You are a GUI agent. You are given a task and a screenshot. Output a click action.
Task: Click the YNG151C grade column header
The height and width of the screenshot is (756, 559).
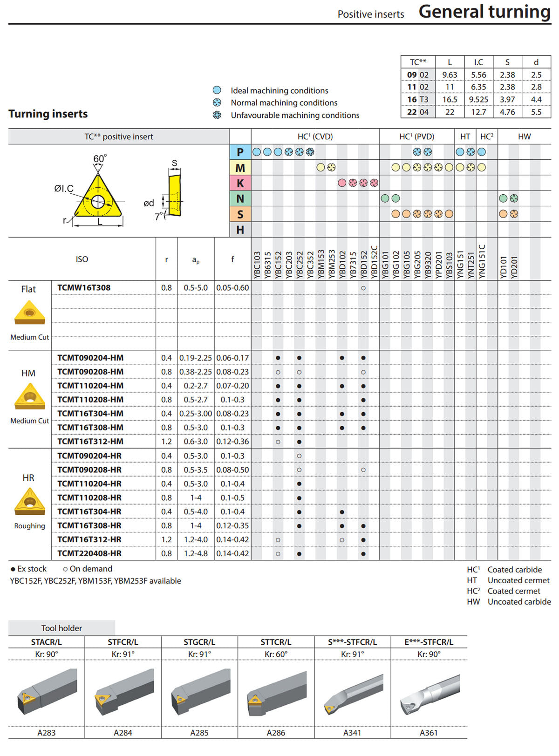point(482,262)
